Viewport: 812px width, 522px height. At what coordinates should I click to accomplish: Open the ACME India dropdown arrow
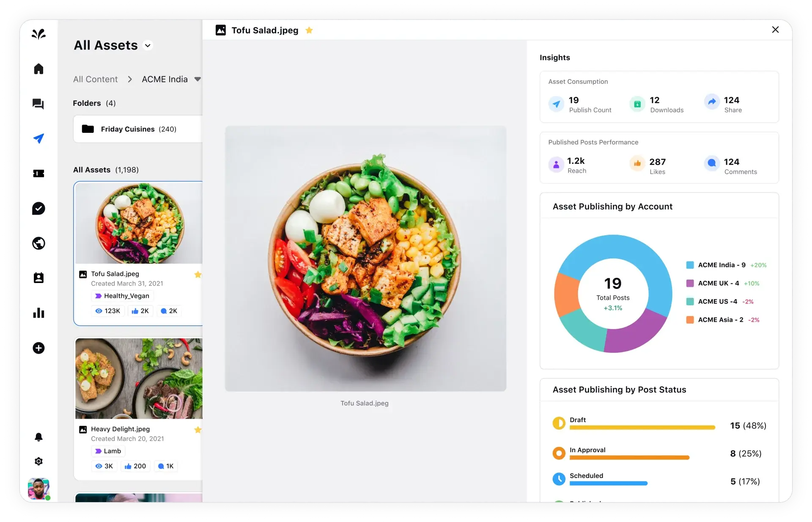pyautogui.click(x=198, y=79)
